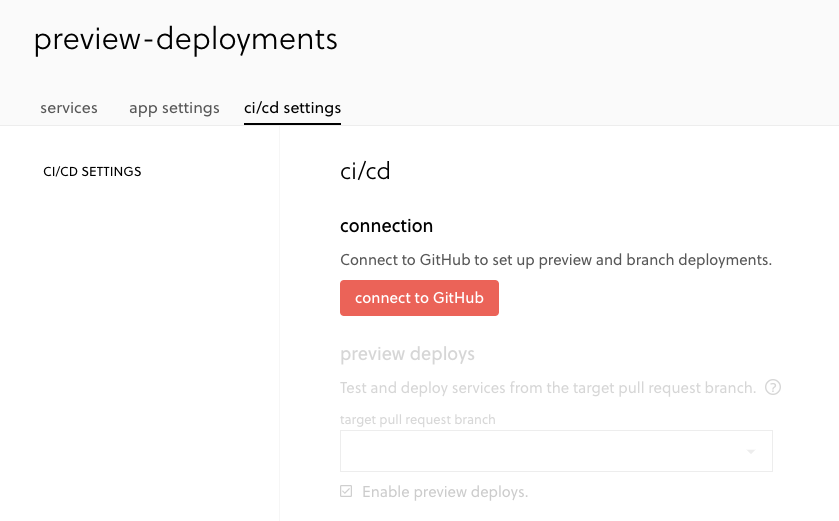Click CI/CD SETTINGS in the sidebar

[92, 172]
